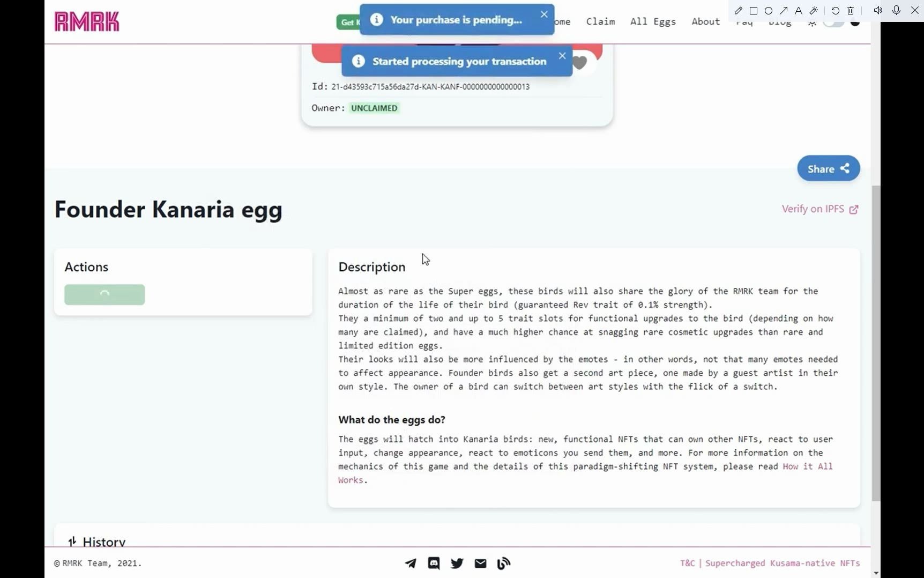The image size is (924, 578).
Task: Click the Share button
Action: click(828, 168)
